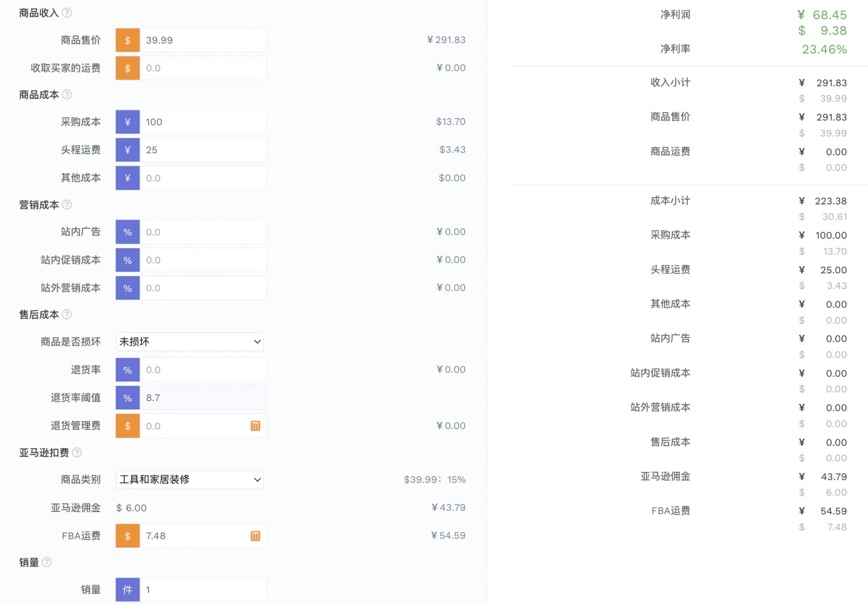Click the ¥ currency badge beside 头程运费

pos(127,150)
